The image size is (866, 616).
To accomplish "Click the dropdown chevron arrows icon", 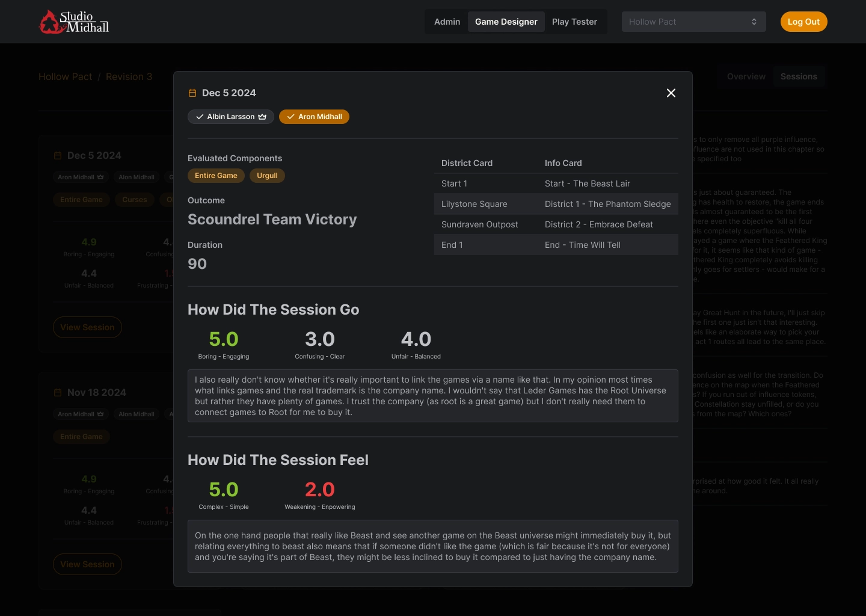I will pyautogui.click(x=754, y=22).
